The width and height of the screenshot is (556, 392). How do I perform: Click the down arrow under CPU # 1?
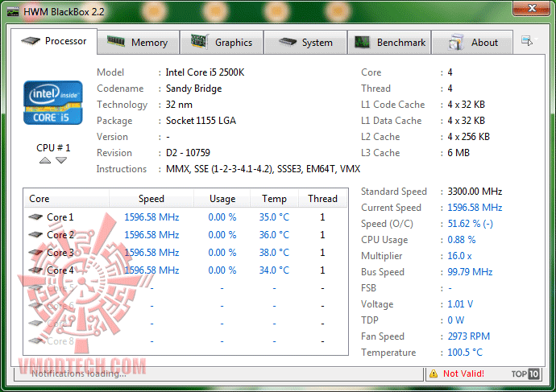click(x=61, y=160)
